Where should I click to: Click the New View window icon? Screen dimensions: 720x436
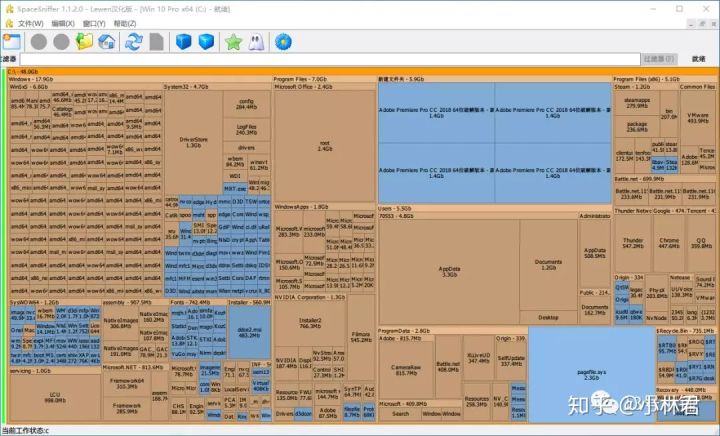pyautogui.click(x=11, y=41)
